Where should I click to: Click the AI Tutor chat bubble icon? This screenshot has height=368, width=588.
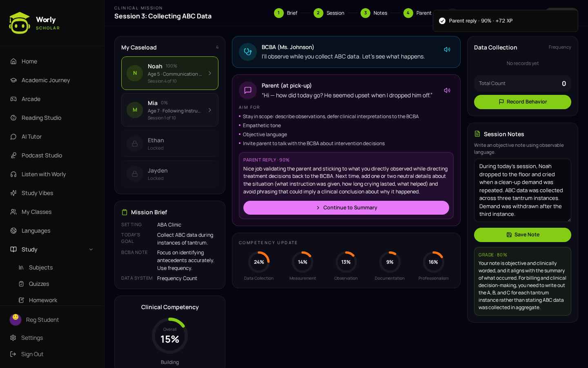[x=13, y=137]
